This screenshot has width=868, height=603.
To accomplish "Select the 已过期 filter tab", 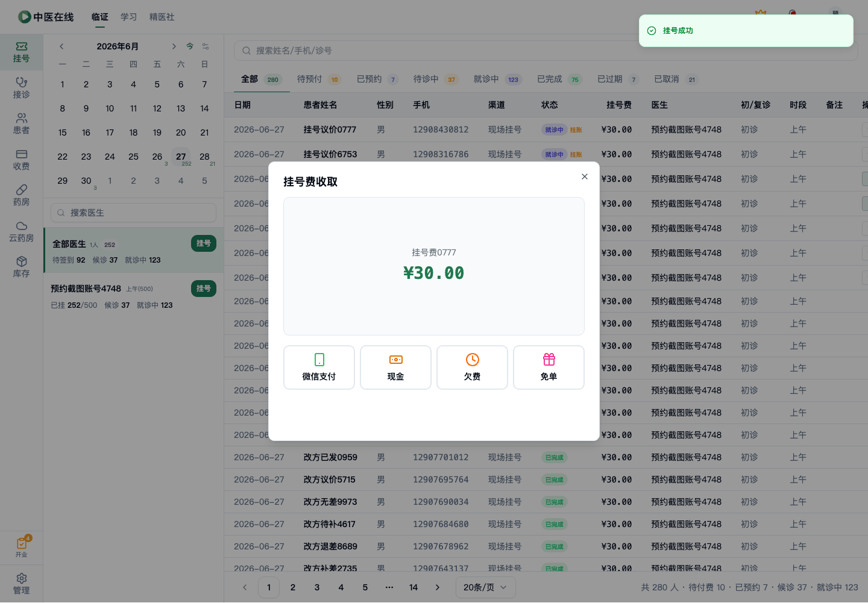I will [617, 79].
